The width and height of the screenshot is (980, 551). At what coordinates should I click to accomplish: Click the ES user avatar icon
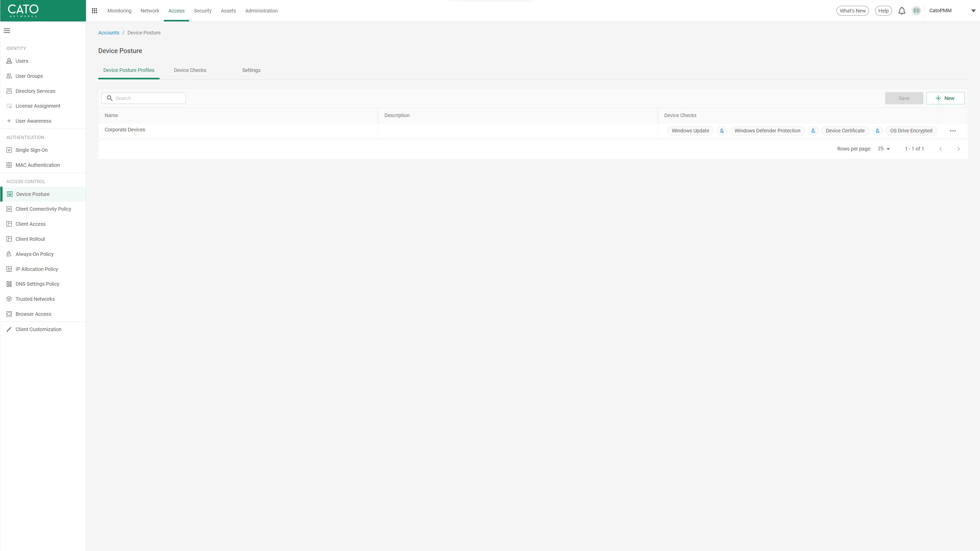pyautogui.click(x=916, y=11)
